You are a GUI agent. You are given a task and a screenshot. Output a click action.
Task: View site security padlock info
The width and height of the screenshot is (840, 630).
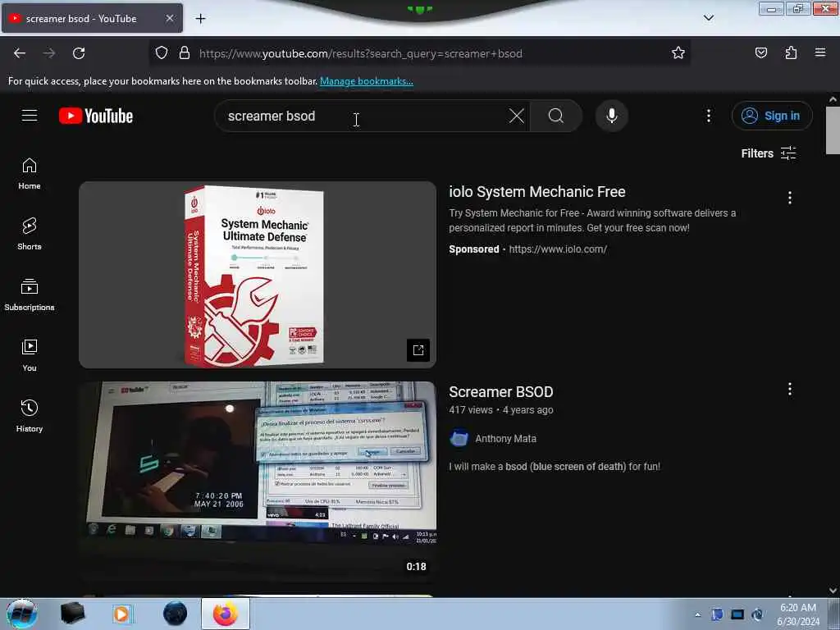[185, 53]
